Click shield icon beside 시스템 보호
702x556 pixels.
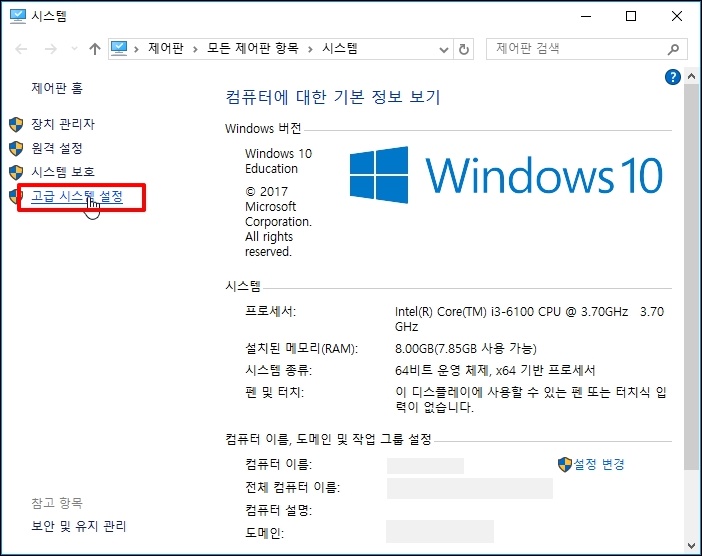[16, 172]
